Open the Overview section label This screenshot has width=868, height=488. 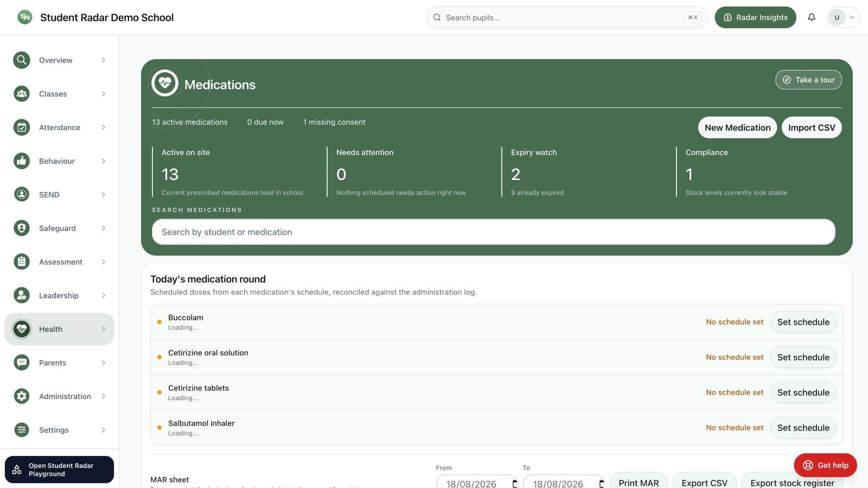(56, 60)
